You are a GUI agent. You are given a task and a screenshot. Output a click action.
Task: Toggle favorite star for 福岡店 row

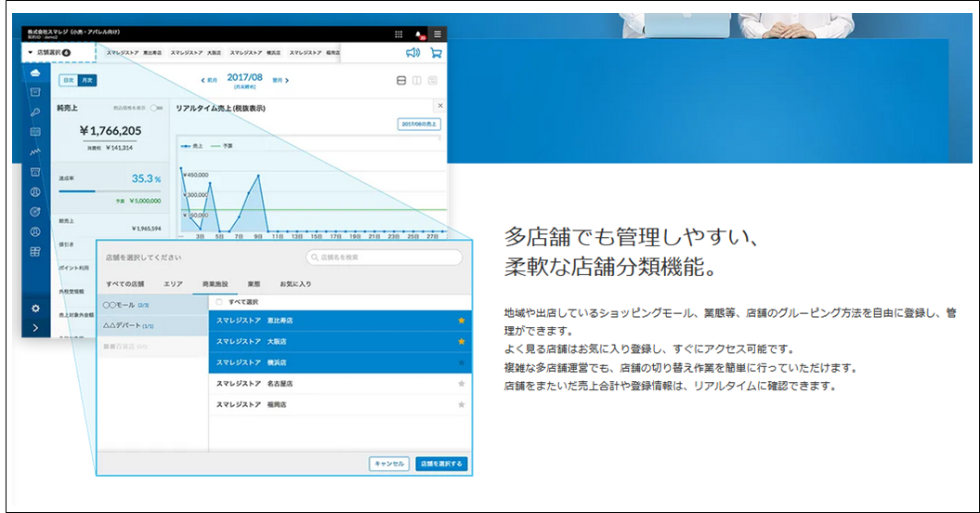click(x=462, y=405)
